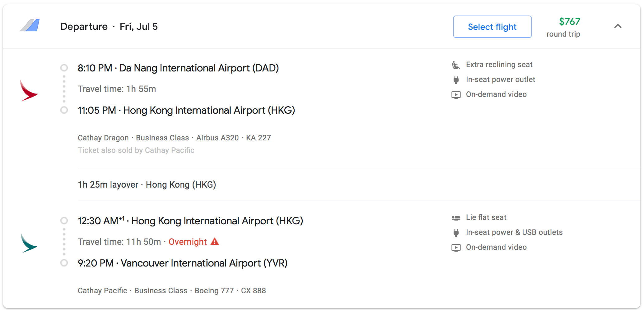The width and height of the screenshot is (644, 310).
Task: Click the Vancouver arrival stop circle
Action: point(64,263)
